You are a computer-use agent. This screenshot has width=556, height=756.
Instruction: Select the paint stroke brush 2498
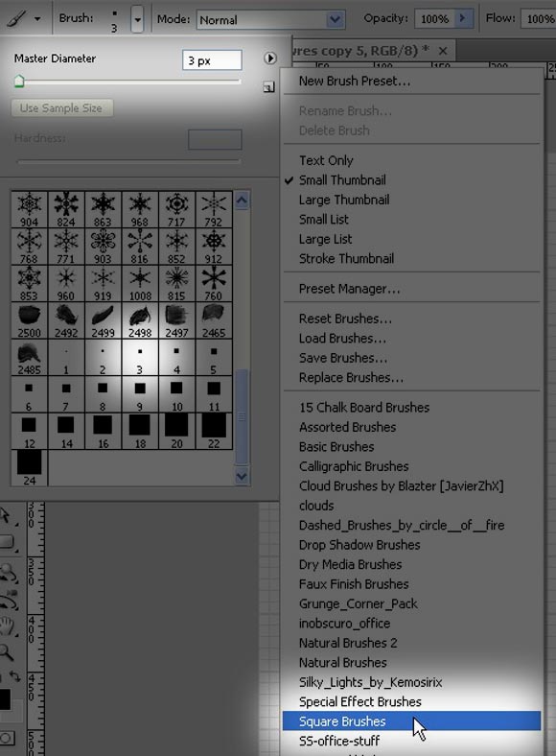tap(140, 320)
